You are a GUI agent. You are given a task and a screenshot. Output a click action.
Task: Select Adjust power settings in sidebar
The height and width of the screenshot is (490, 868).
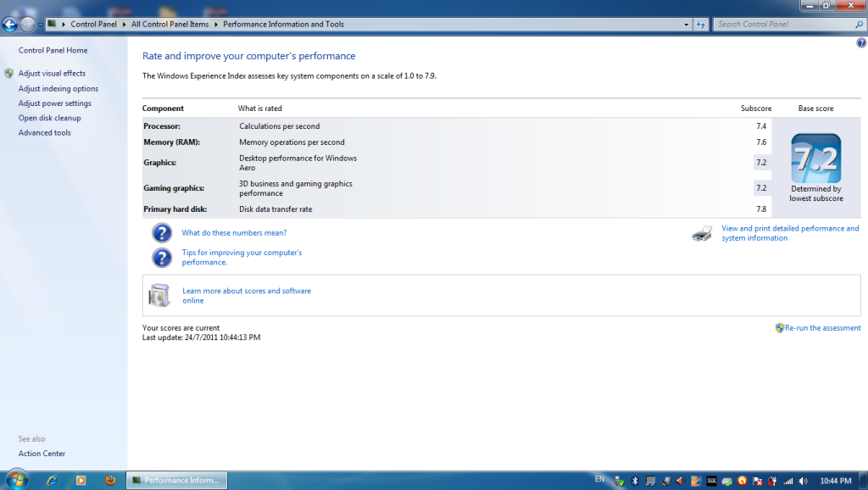tap(55, 103)
